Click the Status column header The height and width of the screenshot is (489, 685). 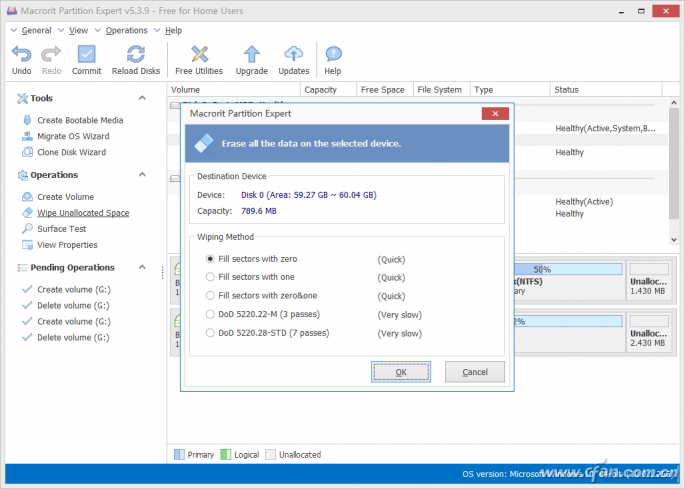(606, 90)
